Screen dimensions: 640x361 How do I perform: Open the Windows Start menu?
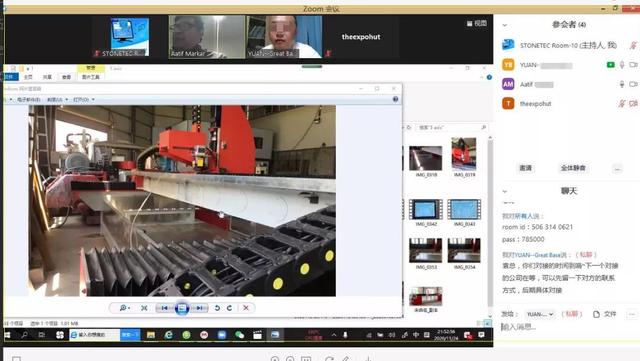(7, 335)
